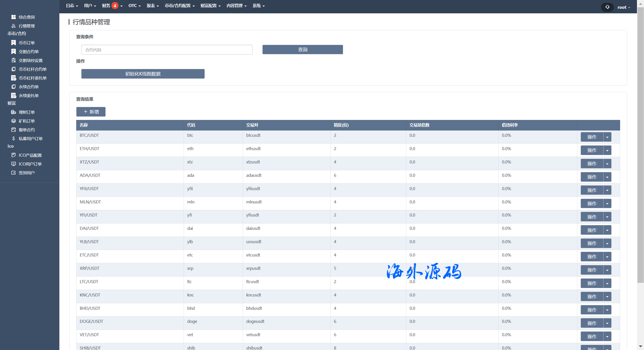The width and height of the screenshot is (644, 350).
Task: Open the 币币/合约配置 dropdown menu
Action: (x=180, y=6)
